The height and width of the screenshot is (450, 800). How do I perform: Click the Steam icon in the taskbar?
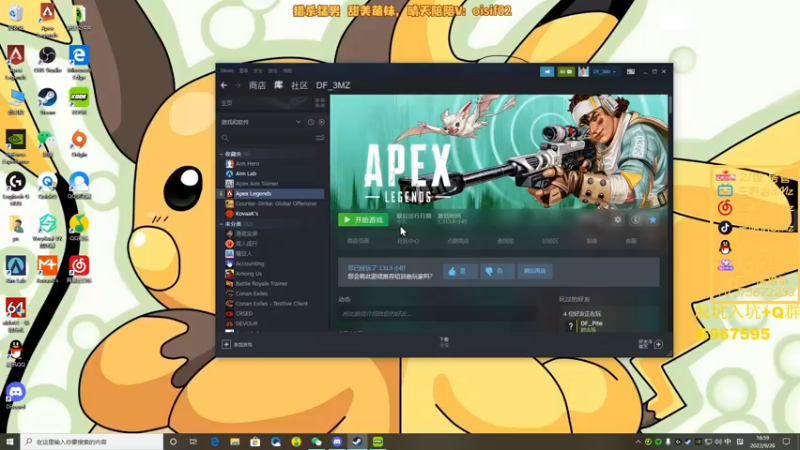357,441
